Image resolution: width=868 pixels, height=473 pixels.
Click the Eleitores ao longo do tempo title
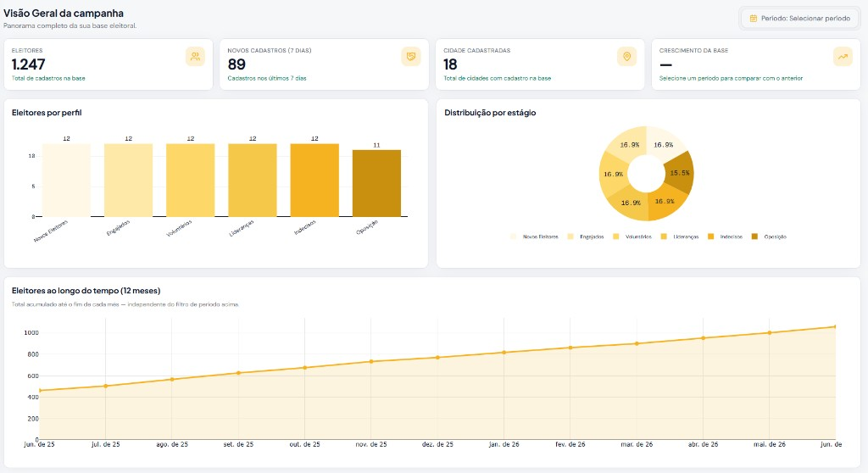(x=86, y=291)
